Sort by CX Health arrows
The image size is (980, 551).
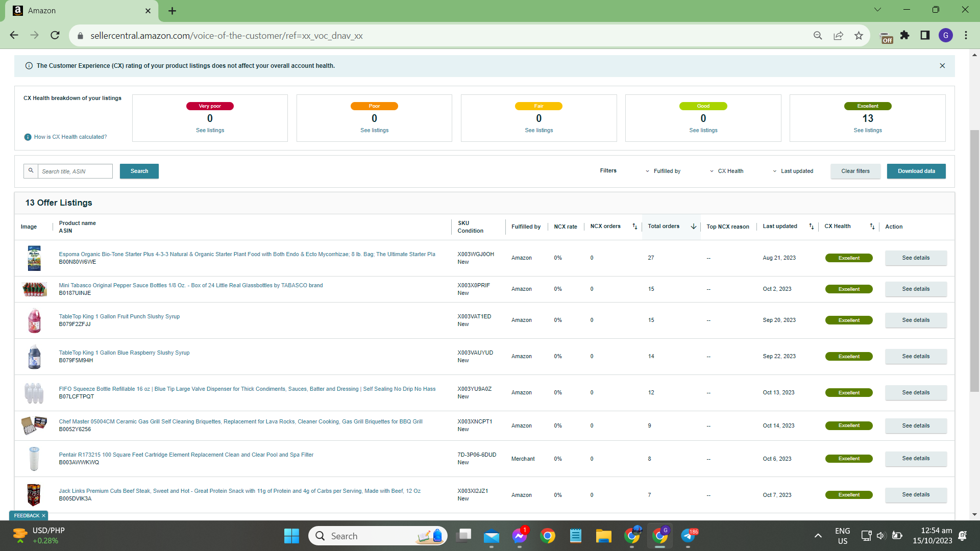pyautogui.click(x=872, y=227)
